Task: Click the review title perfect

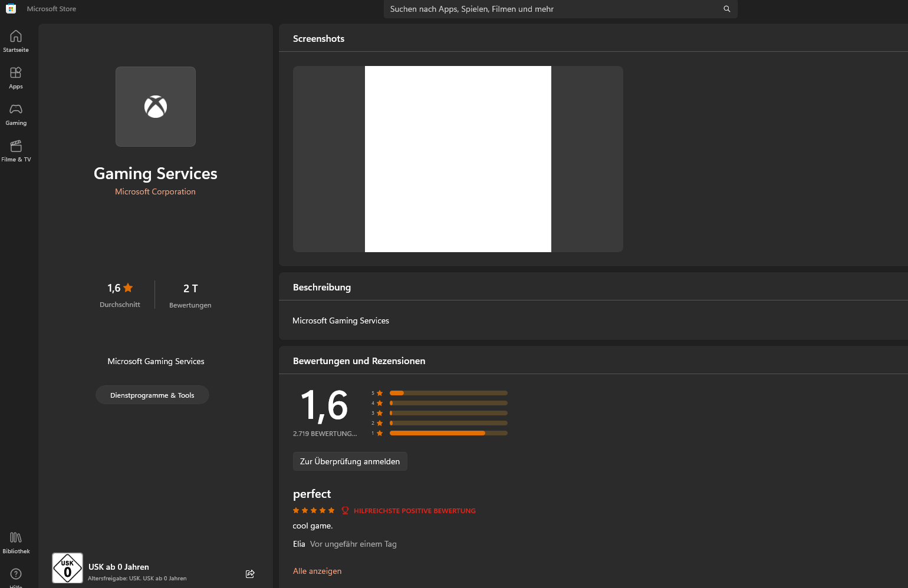Action: tap(312, 494)
